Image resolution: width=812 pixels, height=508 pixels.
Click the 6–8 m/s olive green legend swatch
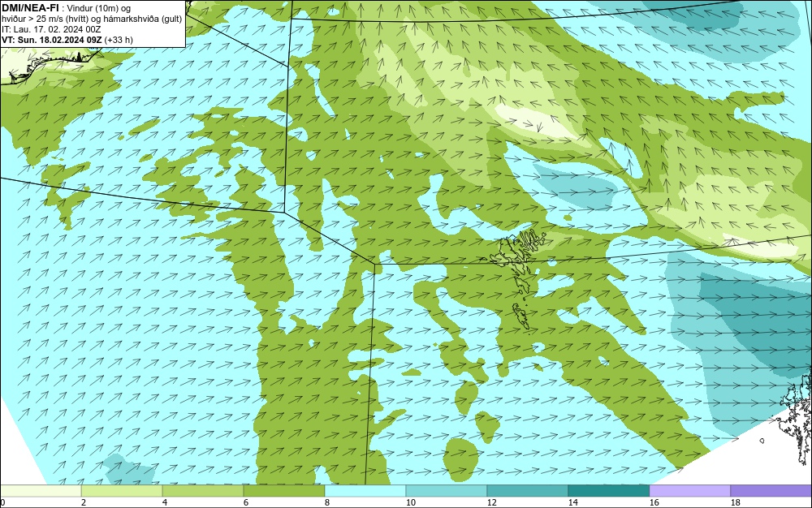coord(284,490)
